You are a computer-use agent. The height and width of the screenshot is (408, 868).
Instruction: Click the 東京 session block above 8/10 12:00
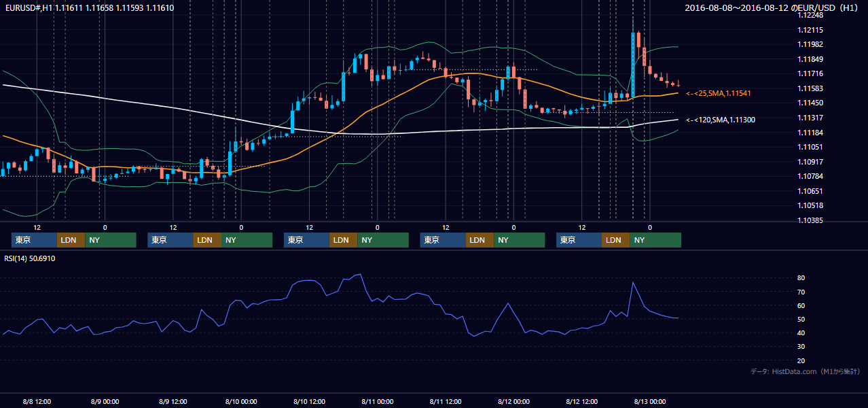(x=306, y=240)
